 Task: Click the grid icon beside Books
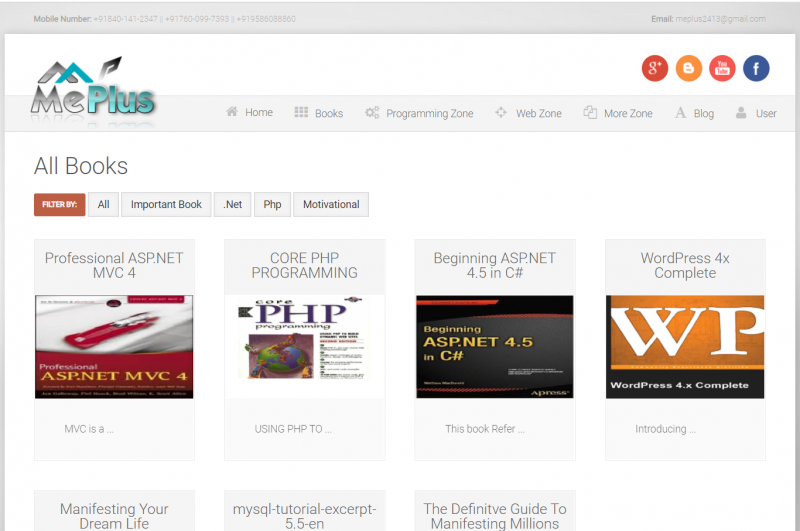(x=301, y=112)
